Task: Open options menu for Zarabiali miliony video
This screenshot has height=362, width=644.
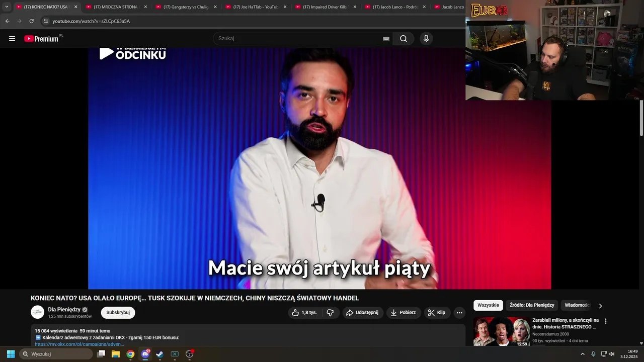Action: pyautogui.click(x=606, y=321)
